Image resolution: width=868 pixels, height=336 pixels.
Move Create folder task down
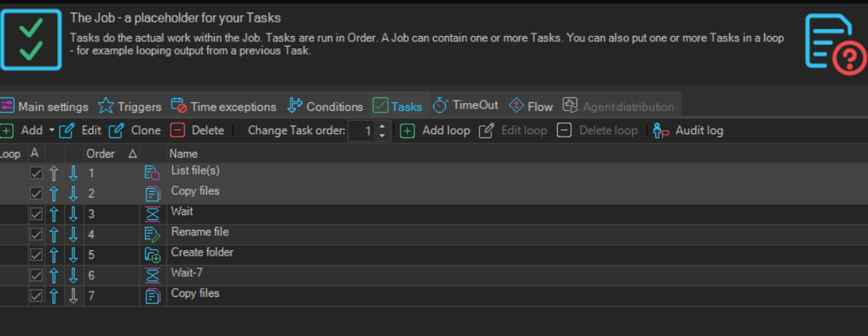click(x=73, y=255)
